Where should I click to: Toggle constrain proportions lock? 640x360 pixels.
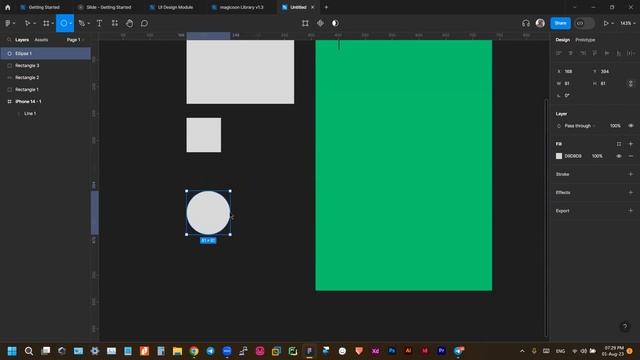[x=631, y=84]
